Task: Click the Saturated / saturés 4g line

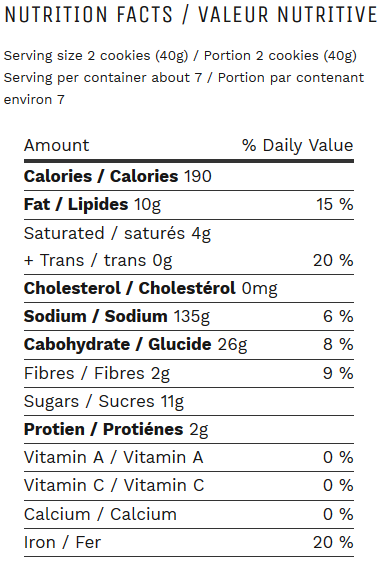Action: (x=117, y=234)
